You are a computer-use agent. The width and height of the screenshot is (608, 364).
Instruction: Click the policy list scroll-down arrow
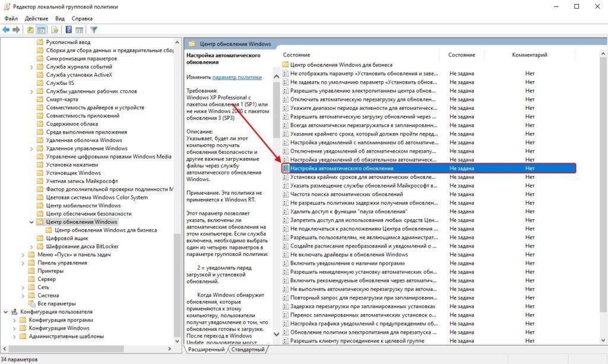point(603,340)
